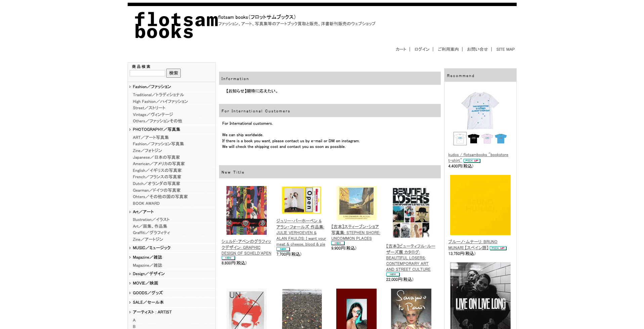Image resolution: width=644 pixels, height=329 pixels.
Task: Open the Live On Live Long book cover
Action: (480, 295)
